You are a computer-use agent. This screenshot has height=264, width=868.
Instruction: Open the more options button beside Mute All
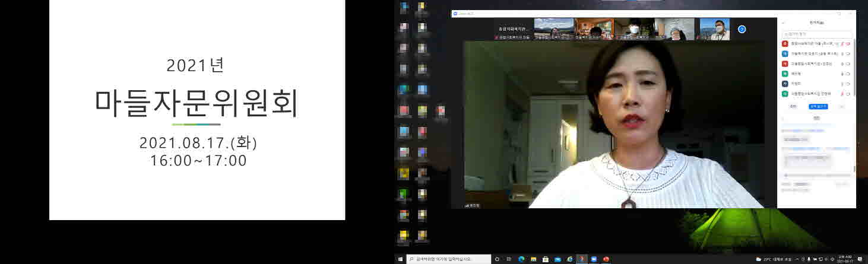(x=841, y=106)
